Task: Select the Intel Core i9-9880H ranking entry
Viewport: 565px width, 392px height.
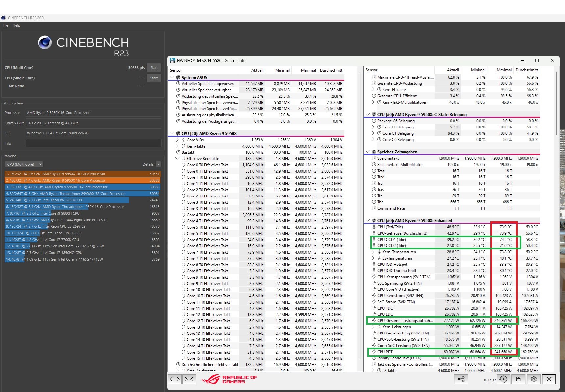Action: click(83, 213)
